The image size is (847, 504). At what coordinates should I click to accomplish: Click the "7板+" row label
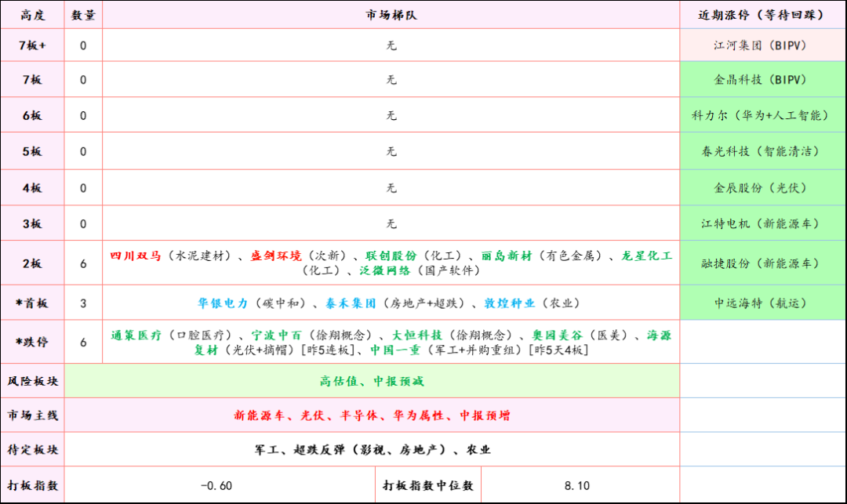[x=32, y=45]
